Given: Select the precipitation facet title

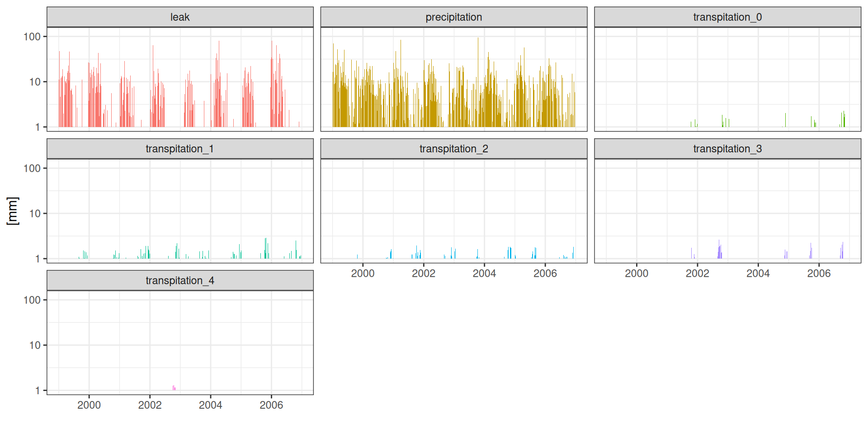Looking at the screenshot, I should click(453, 17).
